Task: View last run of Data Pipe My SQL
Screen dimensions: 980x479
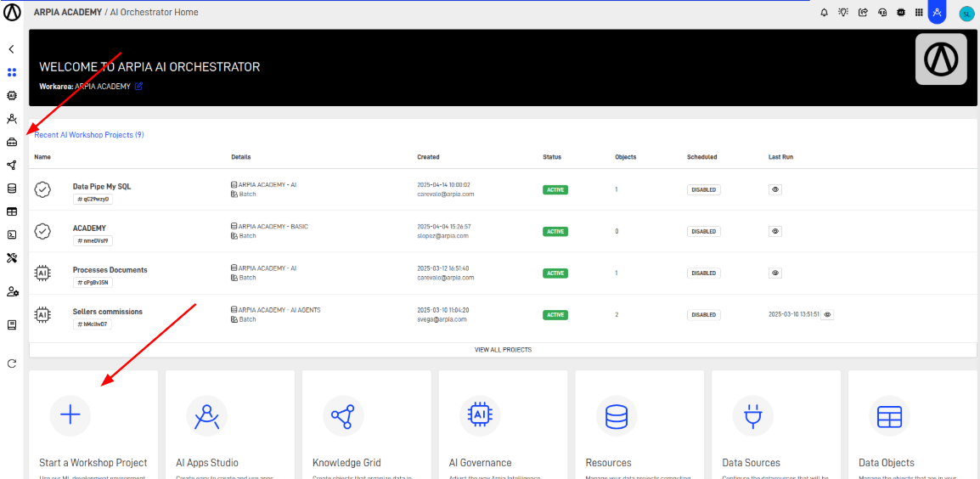Action: pyautogui.click(x=775, y=189)
